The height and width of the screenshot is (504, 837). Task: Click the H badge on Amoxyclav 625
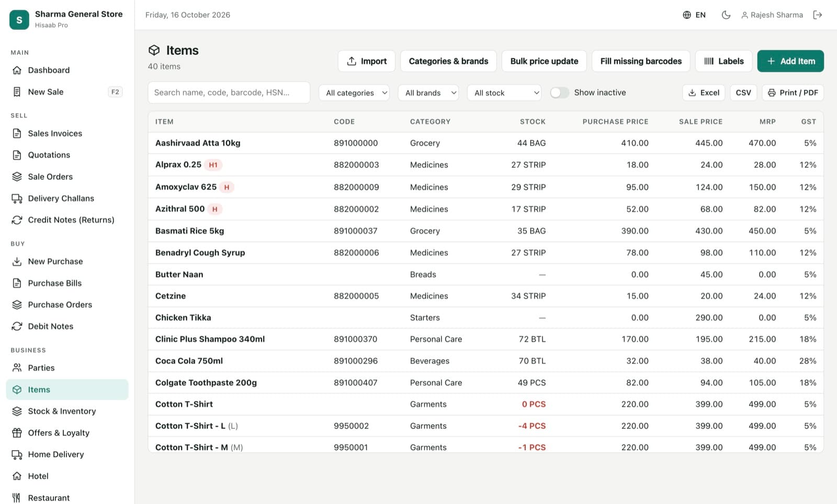[x=227, y=187]
